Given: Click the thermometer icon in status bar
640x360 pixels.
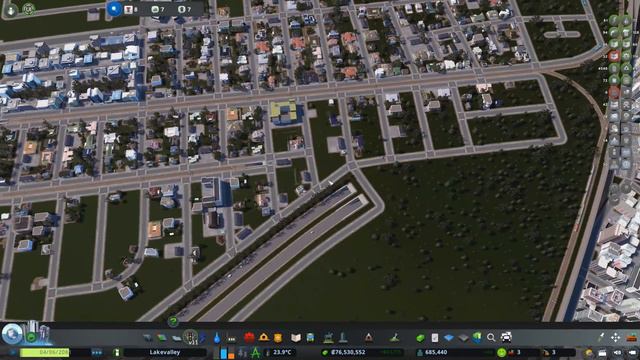Looking at the screenshot, I should click(268, 353).
